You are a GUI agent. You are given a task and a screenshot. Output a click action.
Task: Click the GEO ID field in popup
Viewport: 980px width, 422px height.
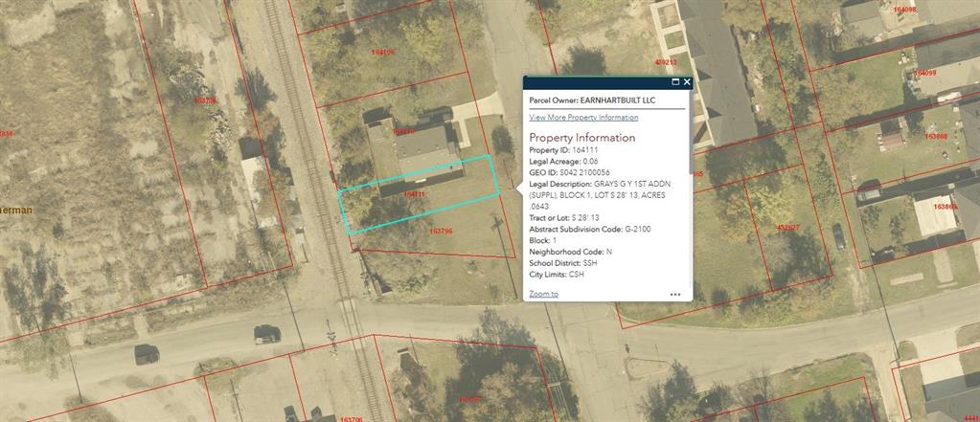pyautogui.click(x=569, y=173)
